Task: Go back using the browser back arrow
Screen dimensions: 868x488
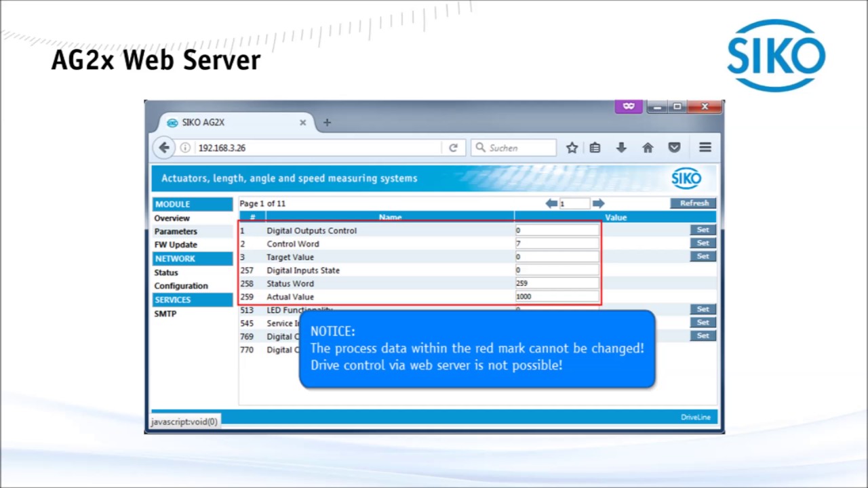Action: click(164, 148)
